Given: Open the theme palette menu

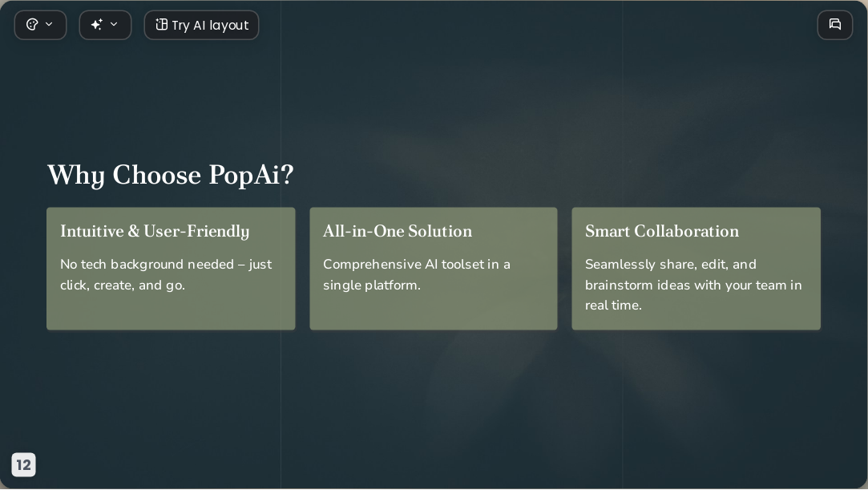Looking at the screenshot, I should point(40,25).
